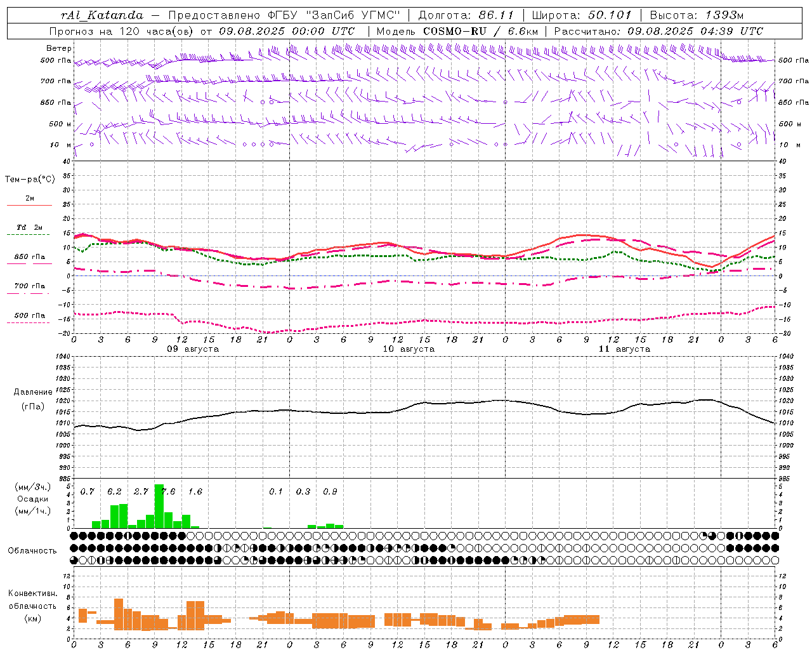Click the 'Осадки' precipitation panel label
Image resolution: width=812 pixels, height=650 pixels.
32,499
